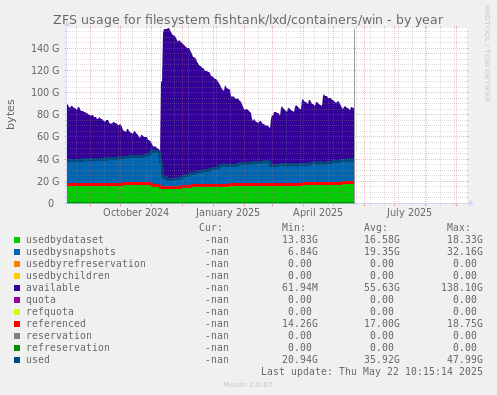
Task: Select the usedbysnapshots legend label
Action: click(x=71, y=252)
